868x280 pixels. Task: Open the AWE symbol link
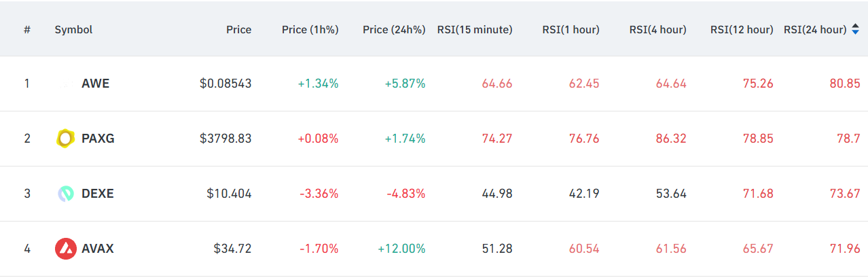(x=95, y=84)
